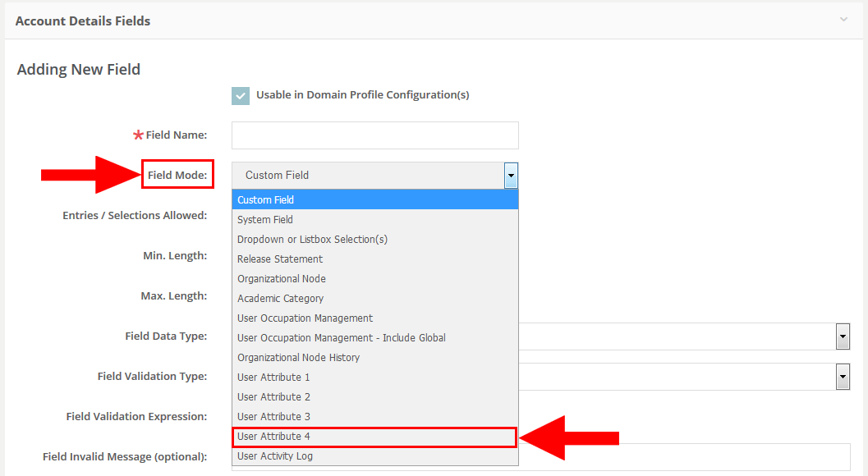Select Academic Category field mode

tap(374, 299)
